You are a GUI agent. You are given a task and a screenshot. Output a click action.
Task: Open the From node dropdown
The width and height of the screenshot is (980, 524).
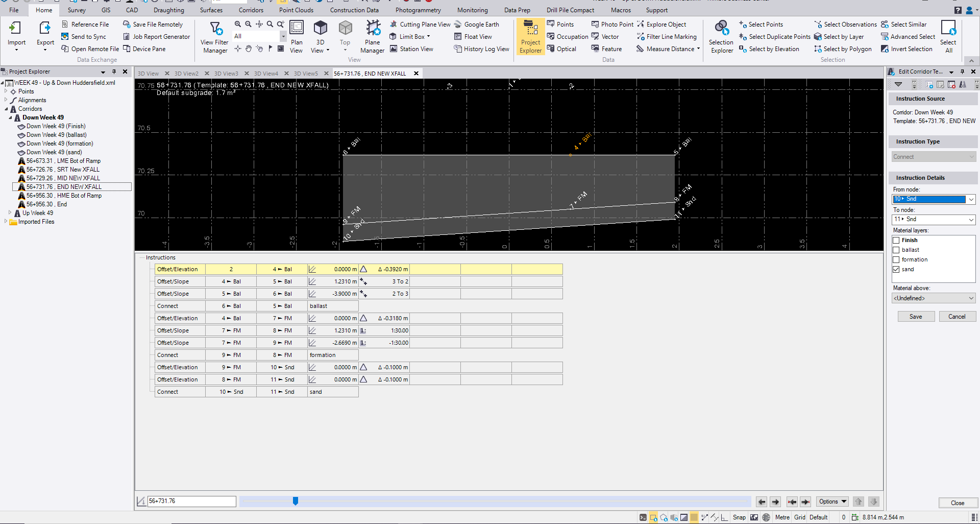point(971,199)
